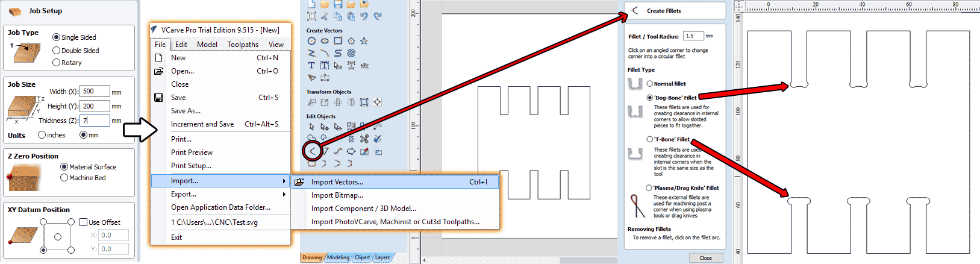Click the Copy toolbar icon

[337, 16]
